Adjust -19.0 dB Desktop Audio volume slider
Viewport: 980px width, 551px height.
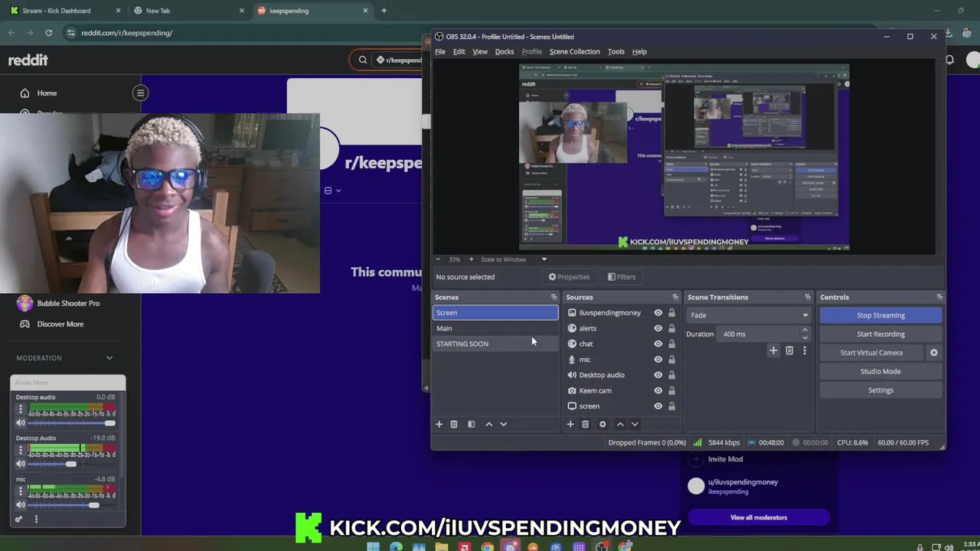tap(71, 464)
